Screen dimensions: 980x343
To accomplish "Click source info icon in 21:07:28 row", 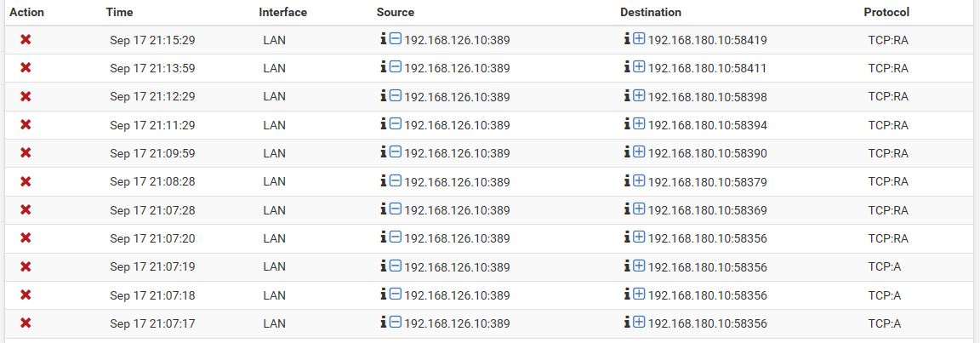I will coord(384,209).
